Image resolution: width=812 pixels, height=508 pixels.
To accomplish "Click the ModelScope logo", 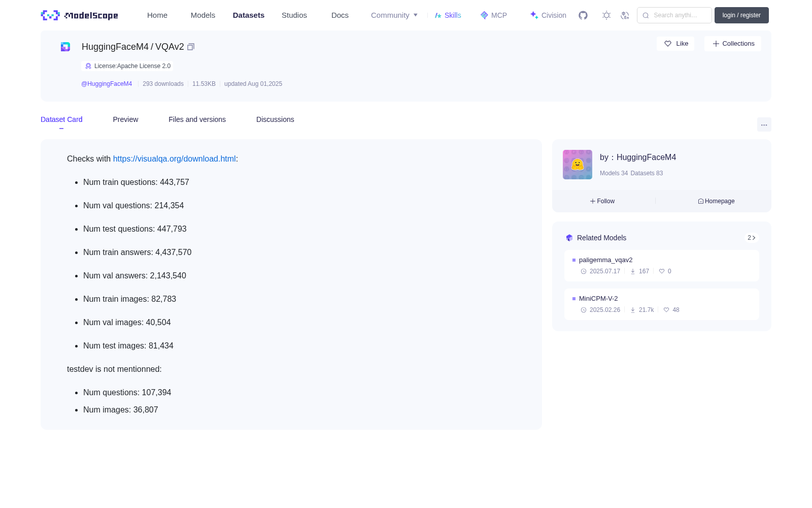I will (x=79, y=15).
